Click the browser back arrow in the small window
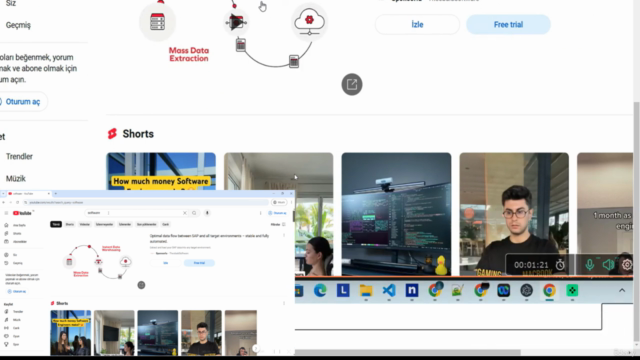 (x=4, y=202)
